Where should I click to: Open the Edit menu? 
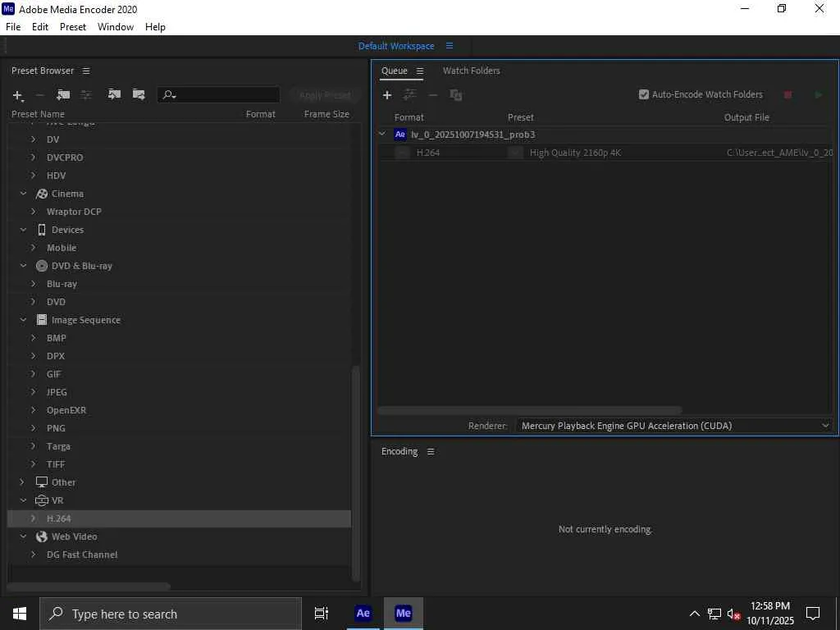[x=40, y=27]
